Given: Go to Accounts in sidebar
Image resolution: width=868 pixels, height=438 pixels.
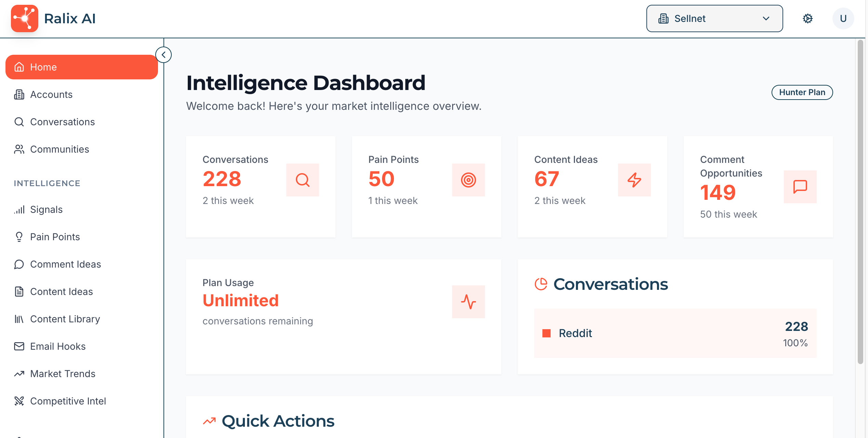Looking at the screenshot, I should 51,94.
